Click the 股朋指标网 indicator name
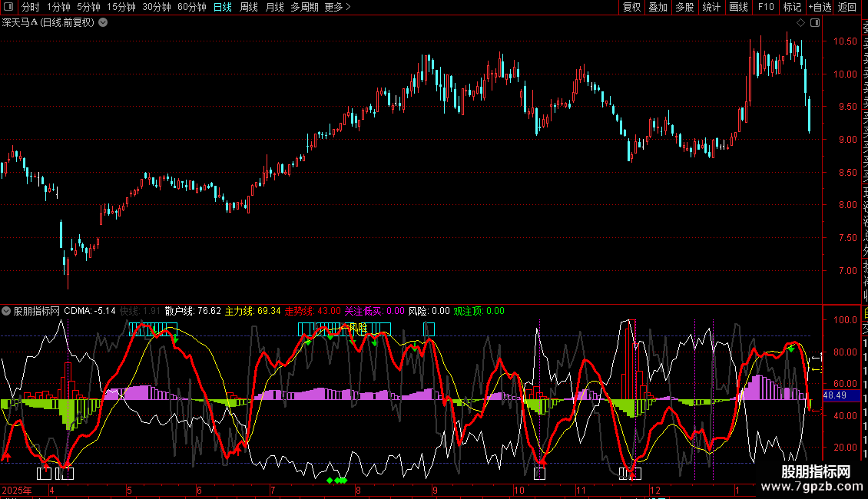Image resolution: width=868 pixels, height=499 pixels. point(37,311)
